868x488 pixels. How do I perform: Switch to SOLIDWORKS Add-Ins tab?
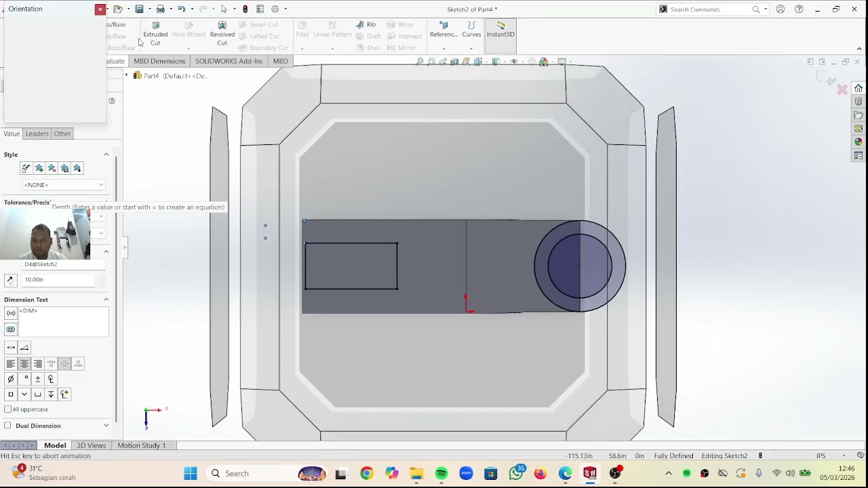pos(229,61)
